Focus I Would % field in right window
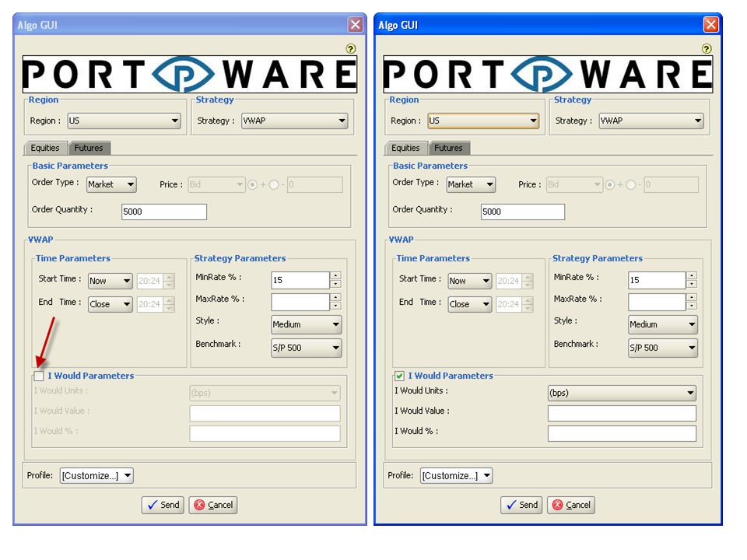This screenshot has height=560, width=747. [x=622, y=434]
